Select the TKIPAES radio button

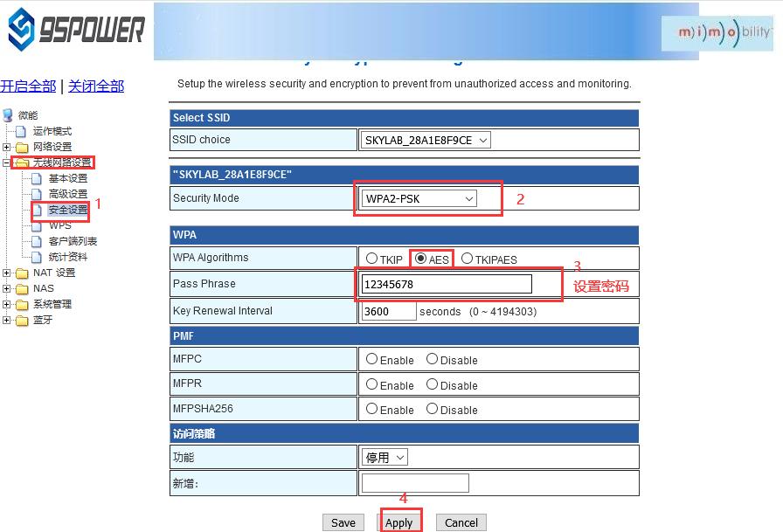467,259
